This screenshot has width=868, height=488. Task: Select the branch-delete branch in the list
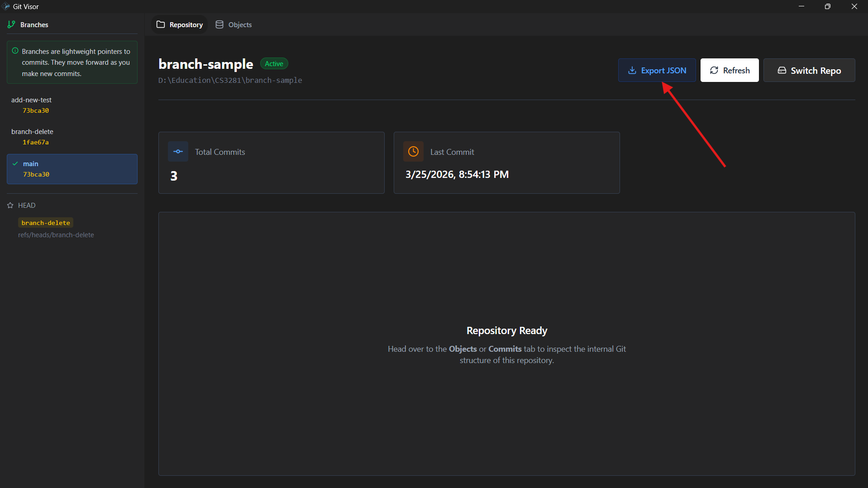(72, 137)
